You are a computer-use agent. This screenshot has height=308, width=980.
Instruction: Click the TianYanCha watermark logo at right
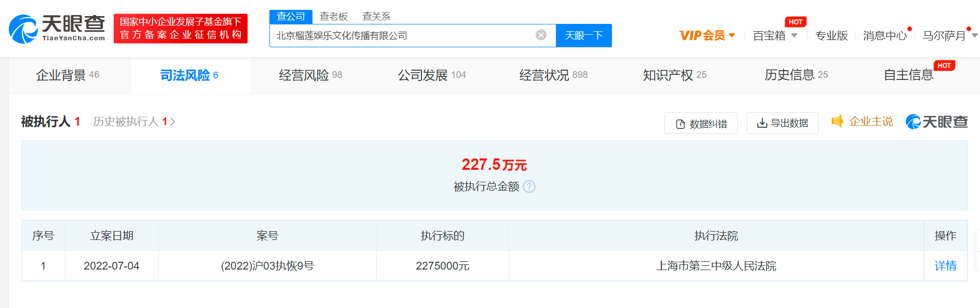(936, 122)
